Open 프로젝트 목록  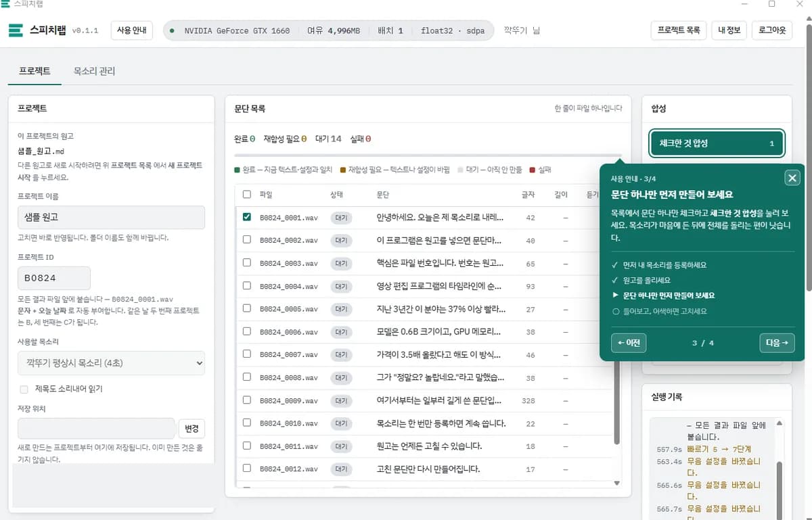point(679,30)
